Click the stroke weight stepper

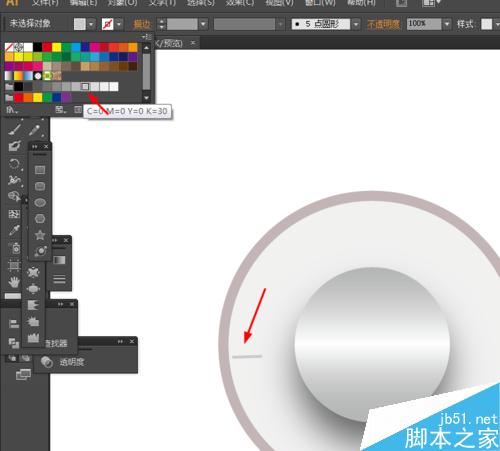[x=162, y=24]
